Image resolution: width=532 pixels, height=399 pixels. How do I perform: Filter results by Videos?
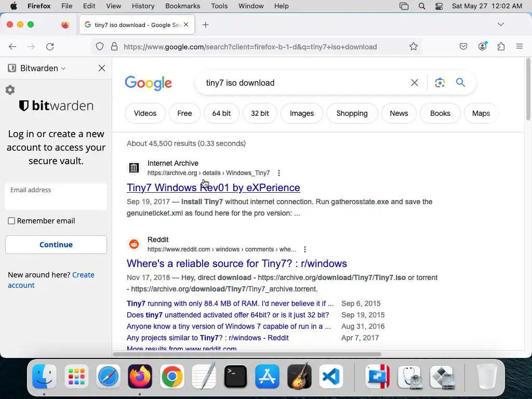(x=145, y=113)
